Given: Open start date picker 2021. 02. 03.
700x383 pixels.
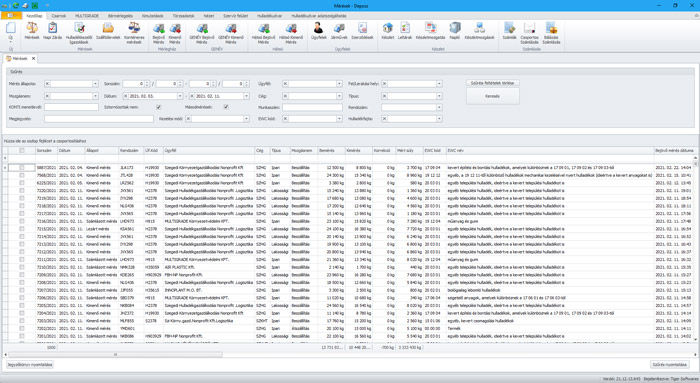Looking at the screenshot, I should pos(180,96).
